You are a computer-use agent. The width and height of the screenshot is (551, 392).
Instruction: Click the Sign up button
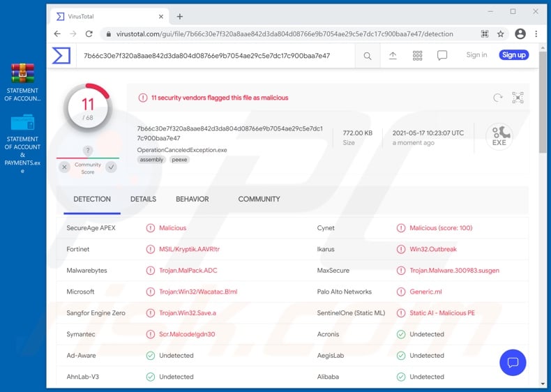[x=514, y=55]
